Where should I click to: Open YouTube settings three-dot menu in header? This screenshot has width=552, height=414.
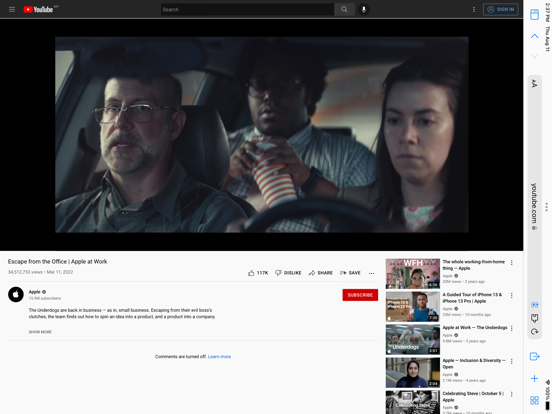[474, 10]
